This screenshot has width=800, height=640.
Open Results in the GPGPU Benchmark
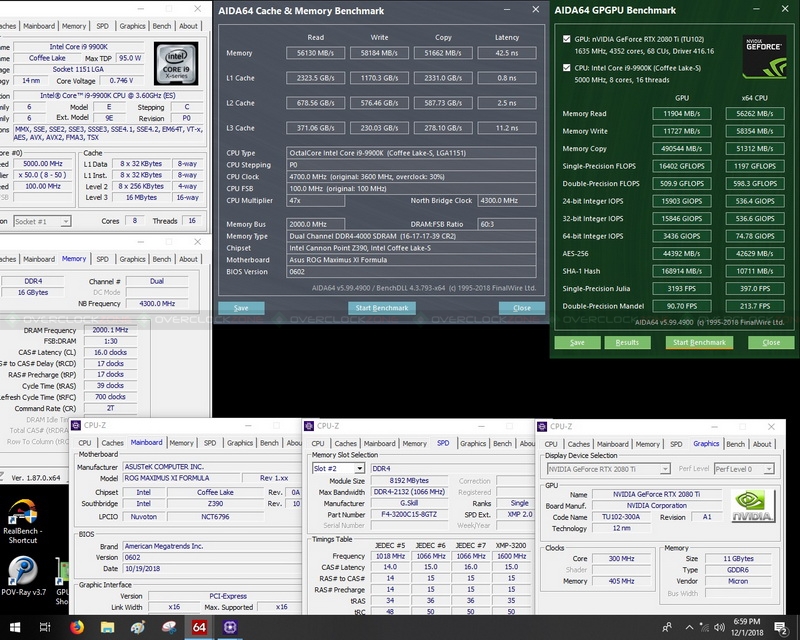627,342
